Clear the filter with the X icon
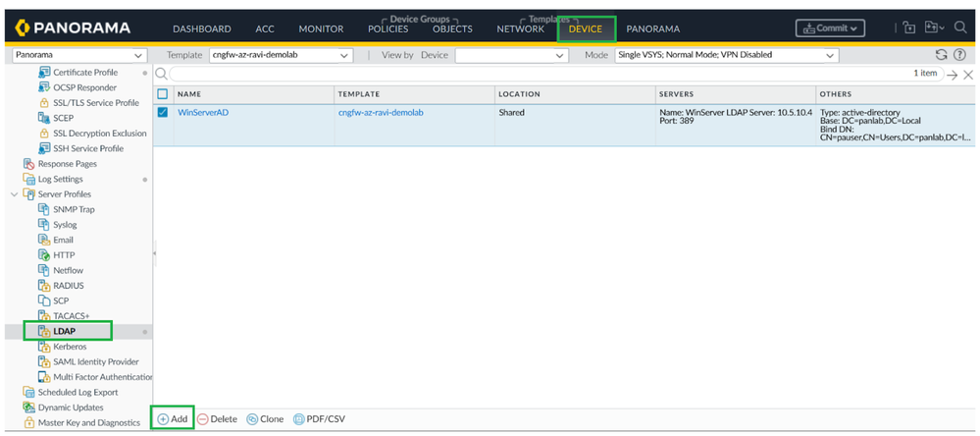 (x=968, y=75)
